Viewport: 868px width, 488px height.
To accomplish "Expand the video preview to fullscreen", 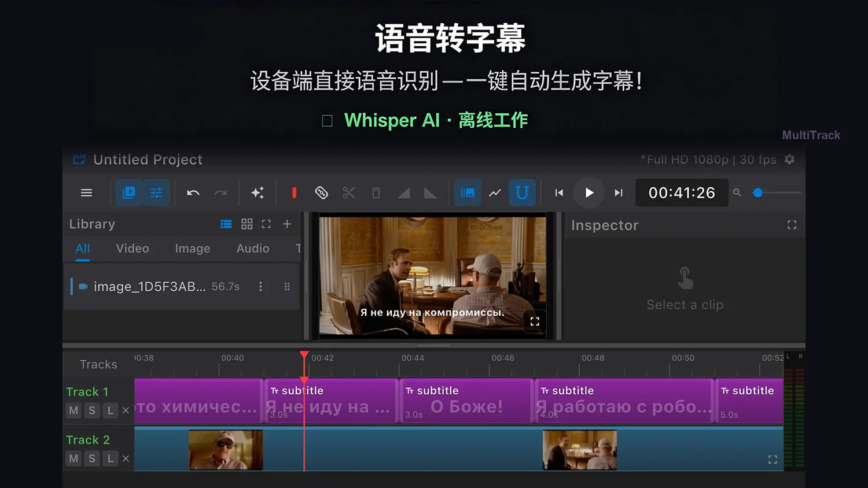I will pyautogui.click(x=535, y=321).
